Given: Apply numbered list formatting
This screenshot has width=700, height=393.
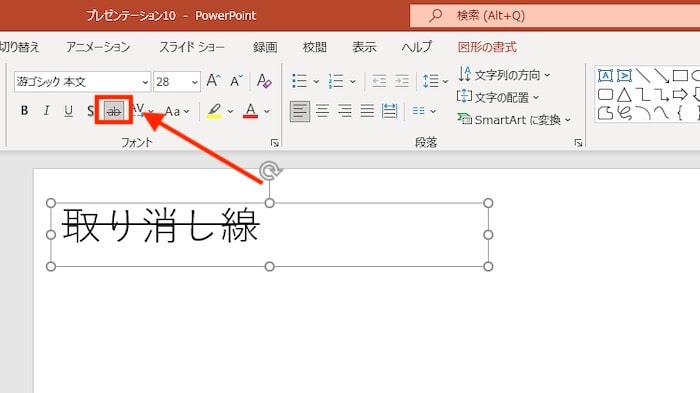Looking at the screenshot, I should click(x=336, y=81).
